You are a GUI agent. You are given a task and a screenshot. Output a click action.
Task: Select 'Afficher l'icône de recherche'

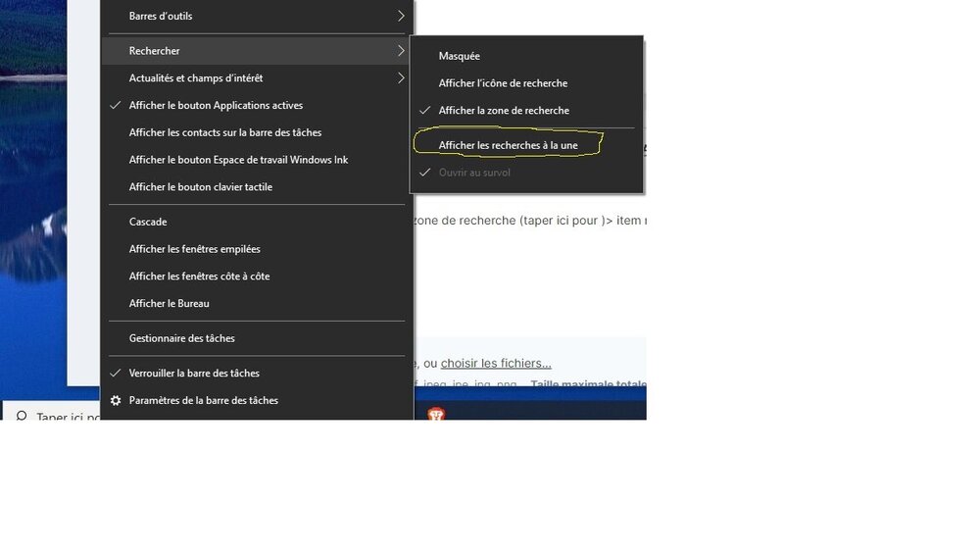point(503,83)
